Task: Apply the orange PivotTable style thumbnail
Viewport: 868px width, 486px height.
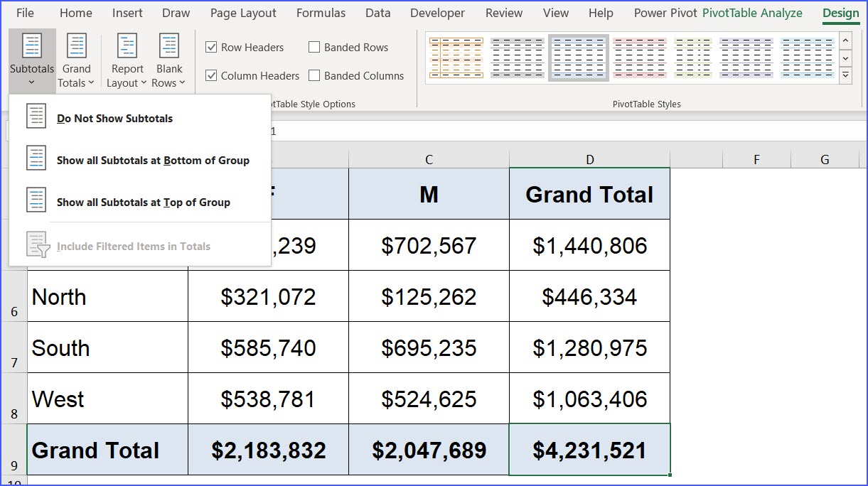Action: coord(456,58)
